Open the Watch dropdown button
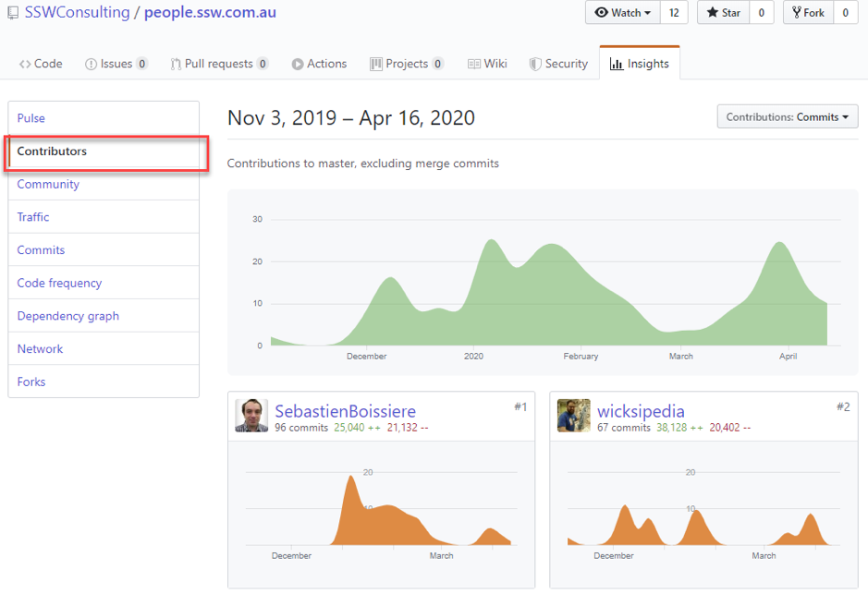The image size is (868, 594). pyautogui.click(x=623, y=13)
